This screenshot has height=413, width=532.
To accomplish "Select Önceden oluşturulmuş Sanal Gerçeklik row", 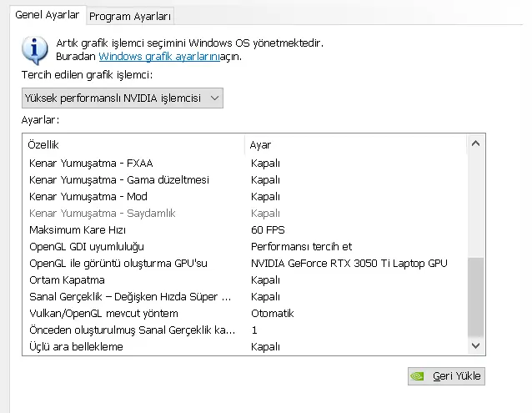I will point(245,330).
